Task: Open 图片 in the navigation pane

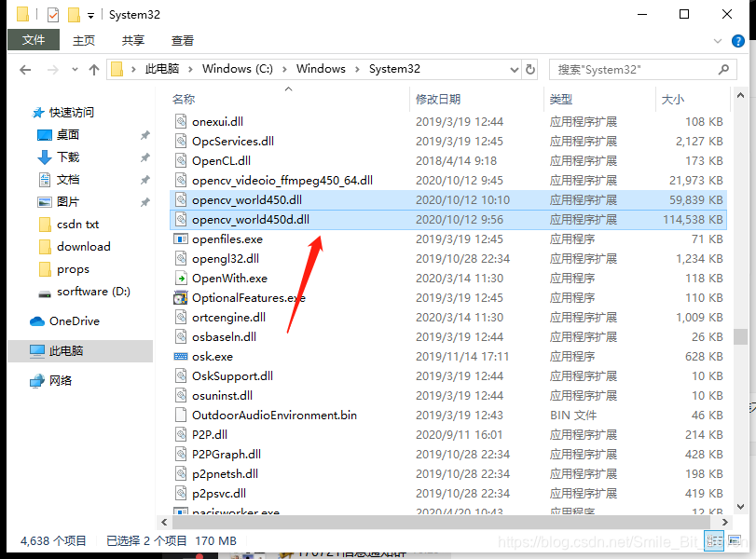Action: click(67, 201)
